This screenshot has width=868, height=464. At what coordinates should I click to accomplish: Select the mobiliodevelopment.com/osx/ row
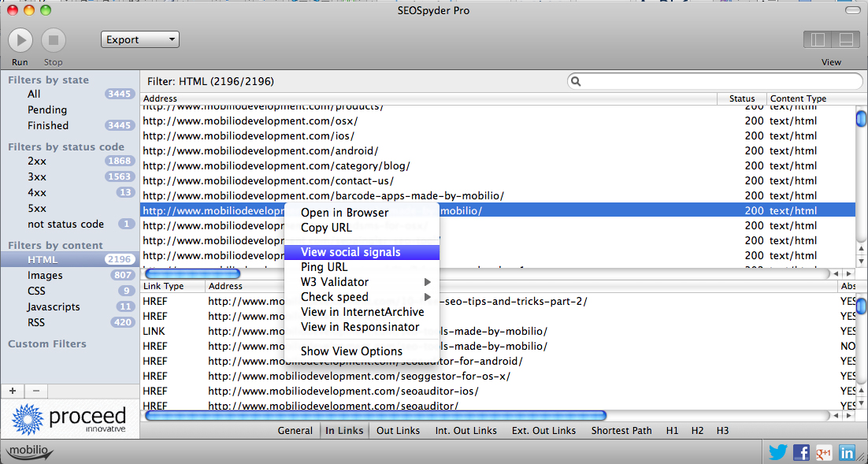498,121
